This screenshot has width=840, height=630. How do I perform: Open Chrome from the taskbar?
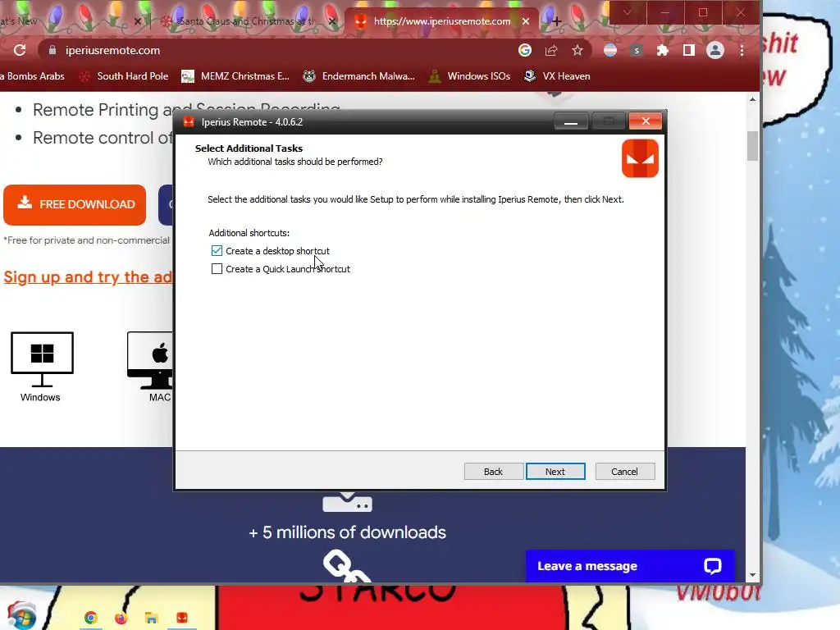[x=91, y=618]
